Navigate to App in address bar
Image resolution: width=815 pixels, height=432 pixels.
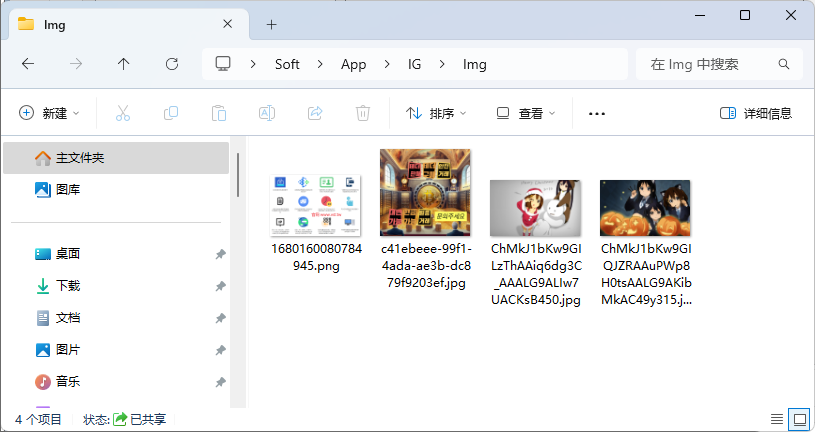pyautogui.click(x=353, y=64)
